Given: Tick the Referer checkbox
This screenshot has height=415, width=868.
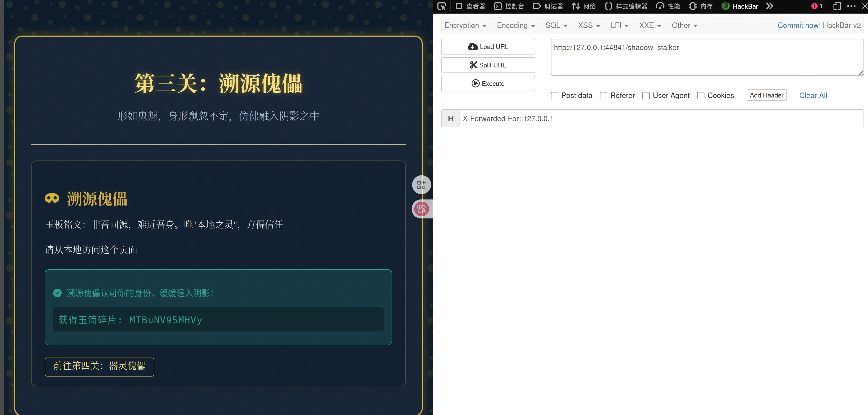Looking at the screenshot, I should tap(604, 96).
